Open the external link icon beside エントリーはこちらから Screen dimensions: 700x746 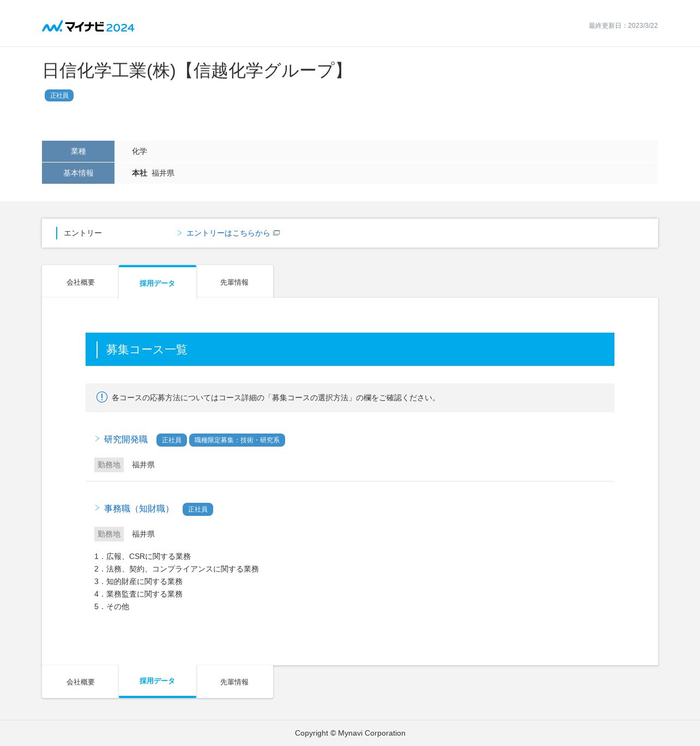tap(276, 233)
